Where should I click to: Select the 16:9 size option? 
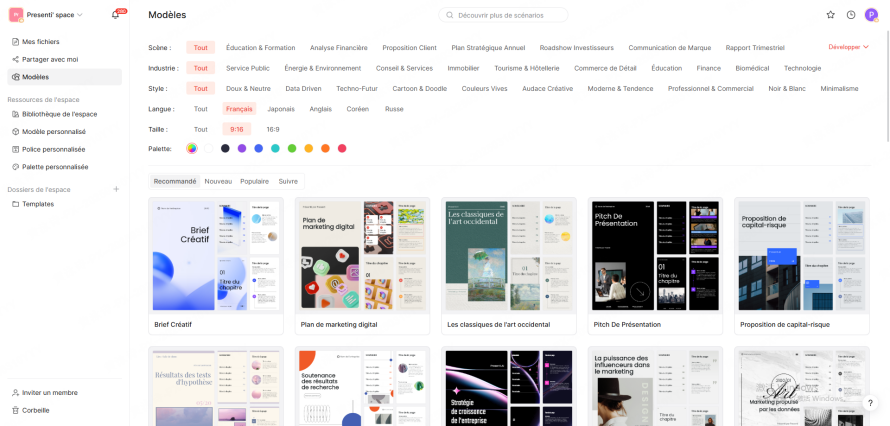click(x=272, y=129)
